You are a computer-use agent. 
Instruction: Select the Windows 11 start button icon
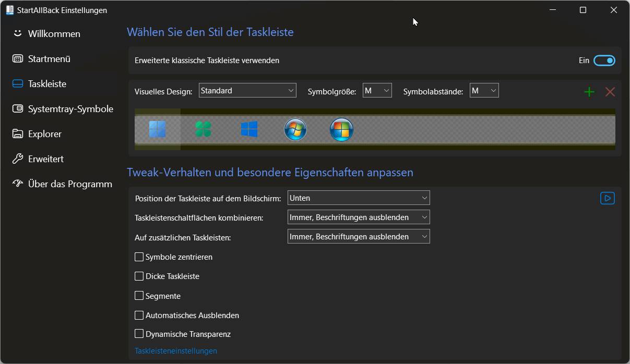pos(157,129)
